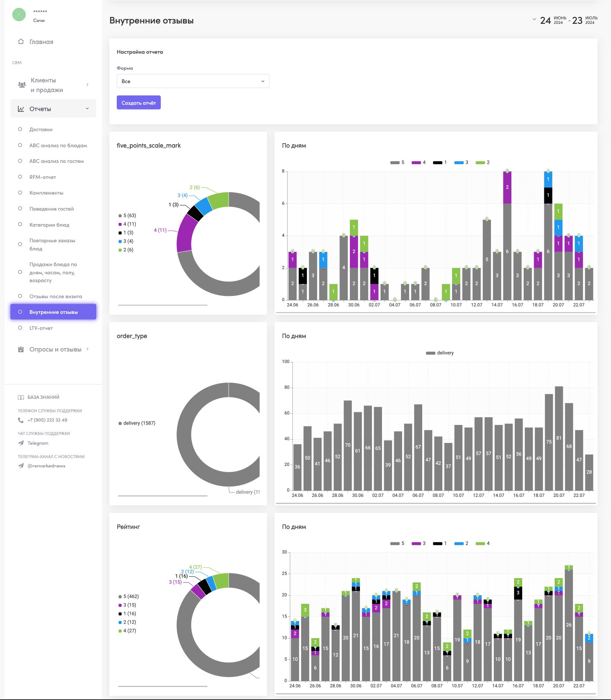
Task: Open Отзывы после визита report
Action: click(56, 296)
